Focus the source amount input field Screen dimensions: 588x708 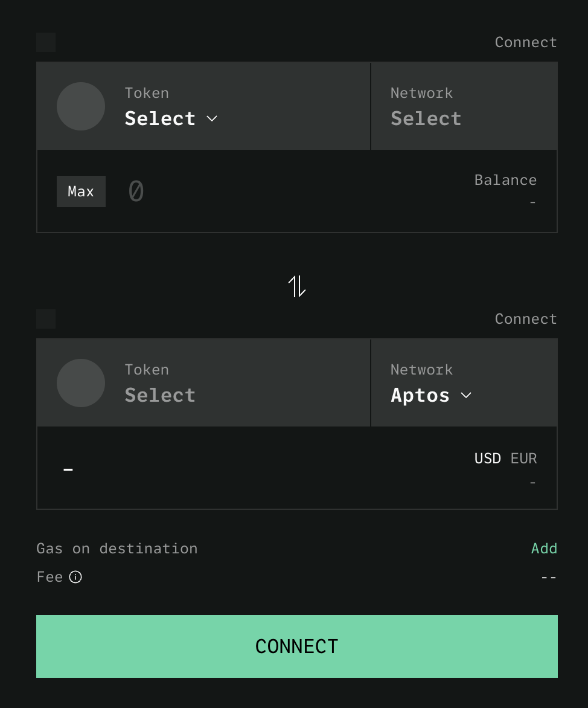coord(290,192)
